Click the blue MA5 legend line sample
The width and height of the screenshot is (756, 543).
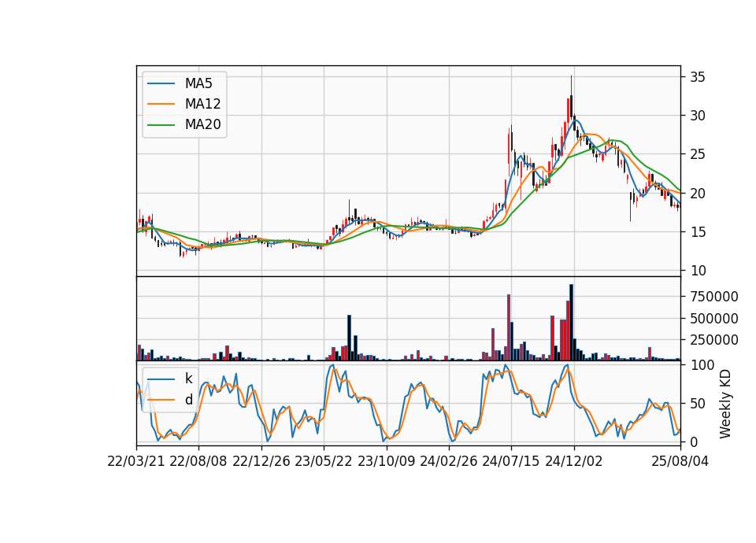[161, 83]
